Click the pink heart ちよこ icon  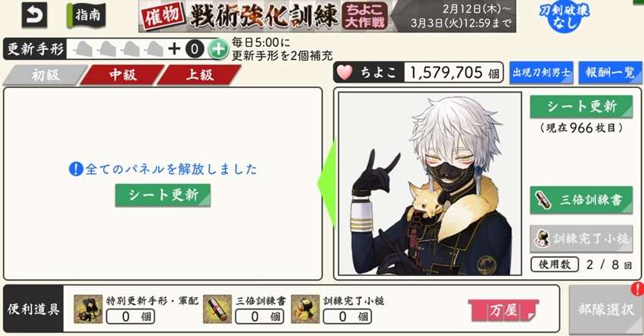[x=345, y=73]
